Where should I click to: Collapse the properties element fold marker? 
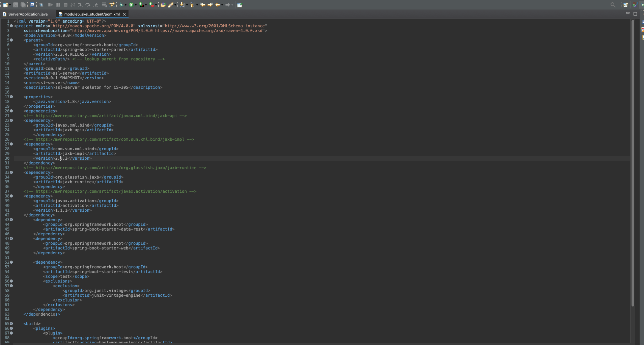click(x=11, y=97)
